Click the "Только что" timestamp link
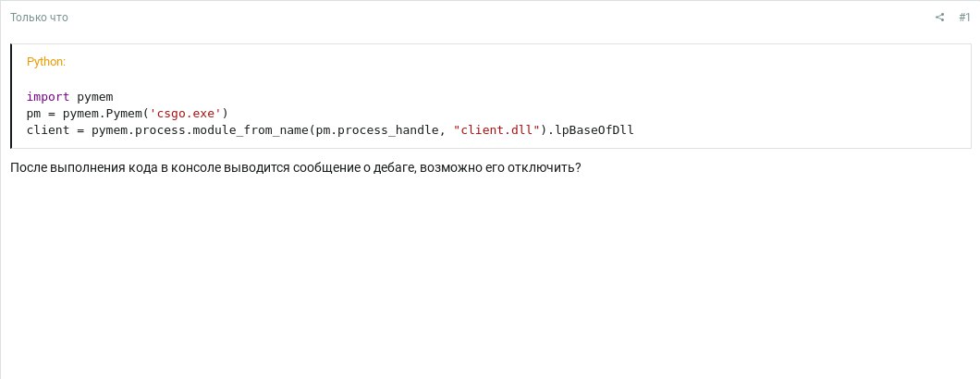Screen dimensions: 980x379 (x=39, y=18)
